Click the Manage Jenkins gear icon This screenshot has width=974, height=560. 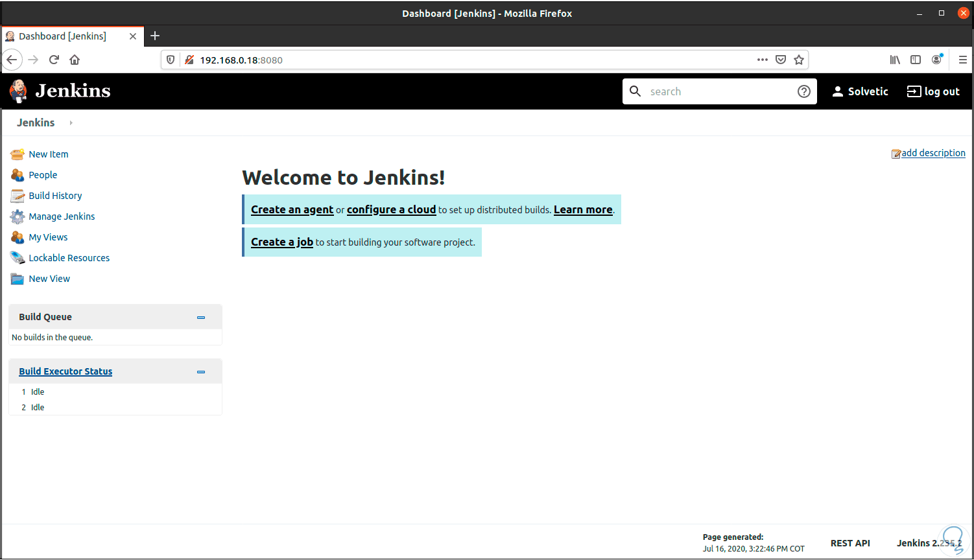coord(18,216)
